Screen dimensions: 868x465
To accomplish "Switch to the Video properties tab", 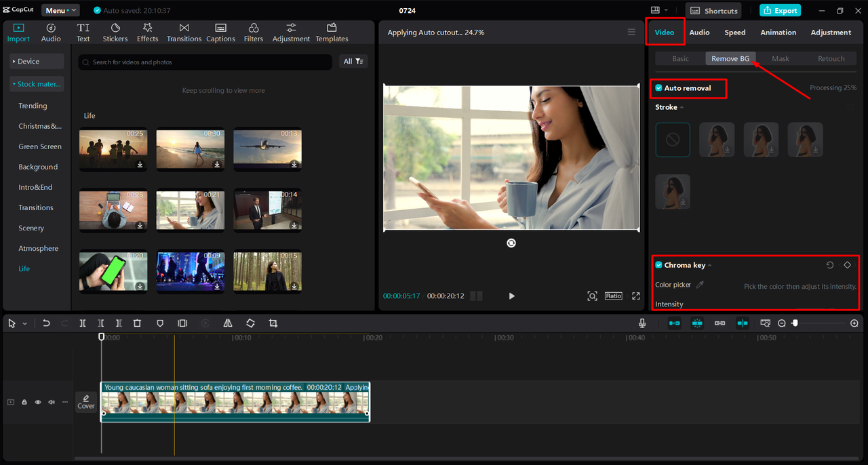I will pyautogui.click(x=665, y=33).
